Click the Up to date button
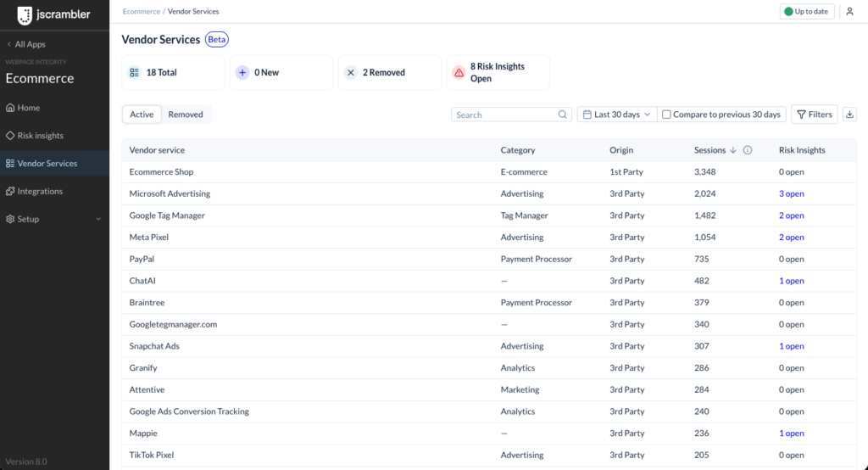The width and height of the screenshot is (868, 470). point(807,11)
